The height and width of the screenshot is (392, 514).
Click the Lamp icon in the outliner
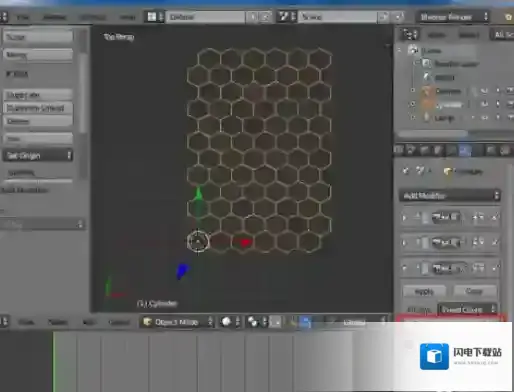click(427, 117)
